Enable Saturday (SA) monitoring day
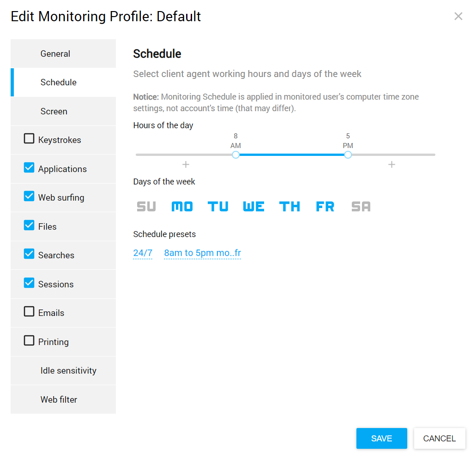Image resolution: width=476 pixels, height=458 pixels. pos(361,207)
